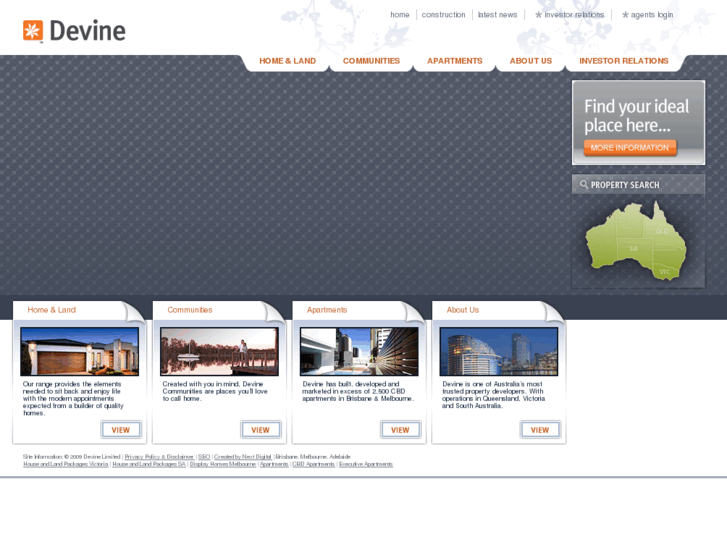This screenshot has width=727, height=545.
Task: Open the About Us main tab
Action: [x=531, y=61]
